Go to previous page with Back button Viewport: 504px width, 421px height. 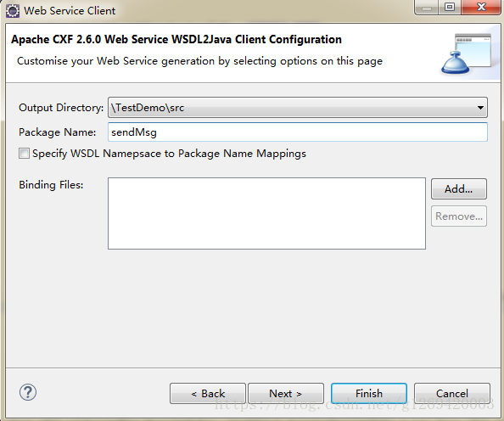click(x=208, y=393)
